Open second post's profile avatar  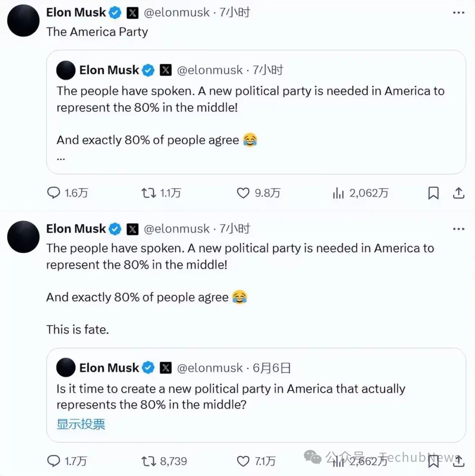23,237
